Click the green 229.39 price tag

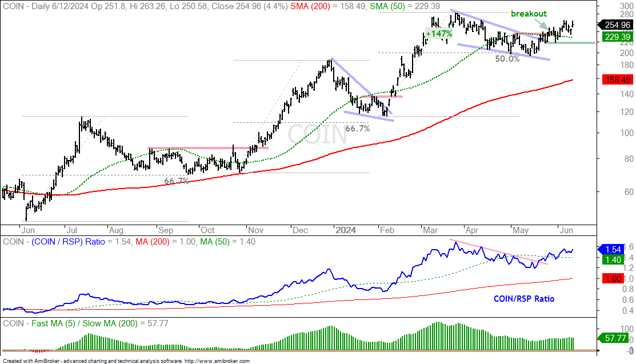point(617,37)
